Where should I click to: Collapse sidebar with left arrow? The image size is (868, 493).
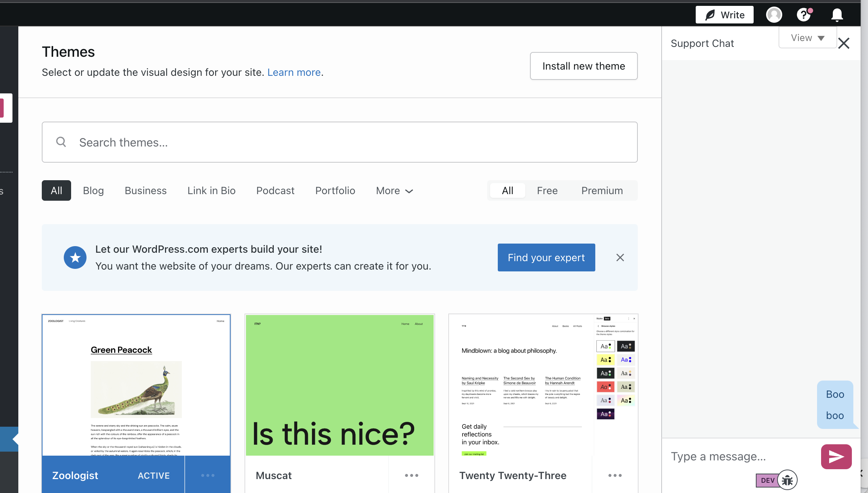[x=15, y=439]
